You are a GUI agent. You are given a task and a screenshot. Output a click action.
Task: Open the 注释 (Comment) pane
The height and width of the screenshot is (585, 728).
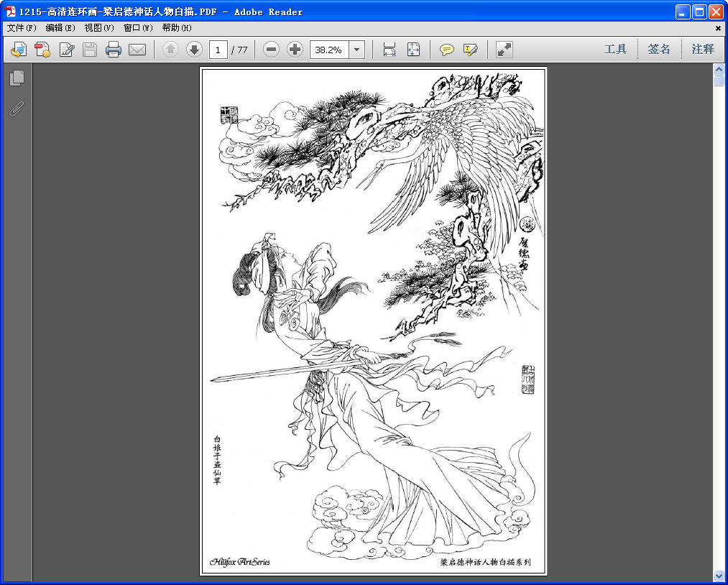coord(703,49)
